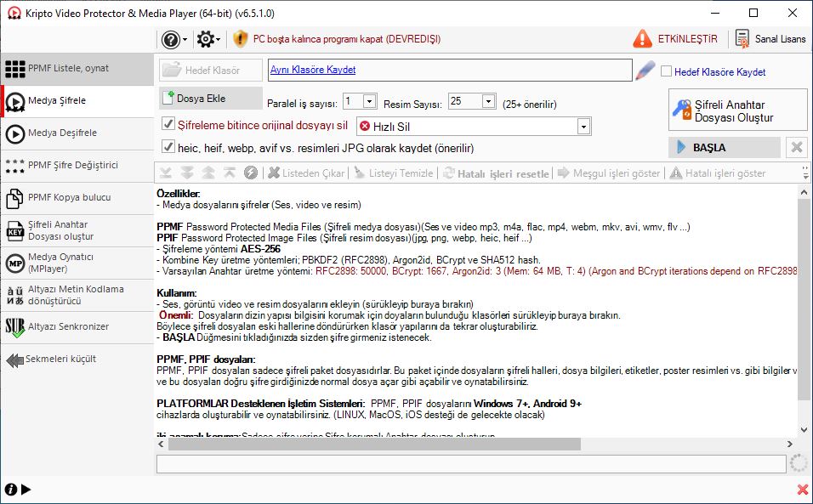Click horizontal scrollbar right arrow

[x=790, y=444]
